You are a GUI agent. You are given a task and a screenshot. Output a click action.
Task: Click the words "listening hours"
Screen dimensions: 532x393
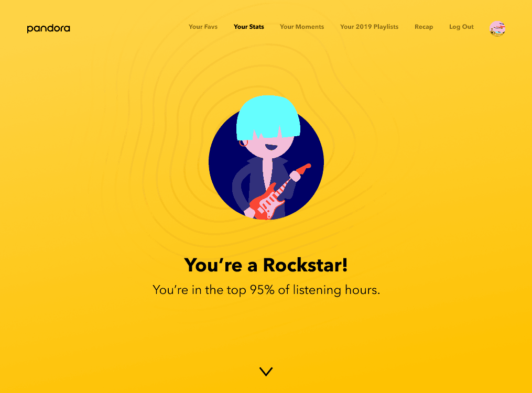click(x=336, y=290)
